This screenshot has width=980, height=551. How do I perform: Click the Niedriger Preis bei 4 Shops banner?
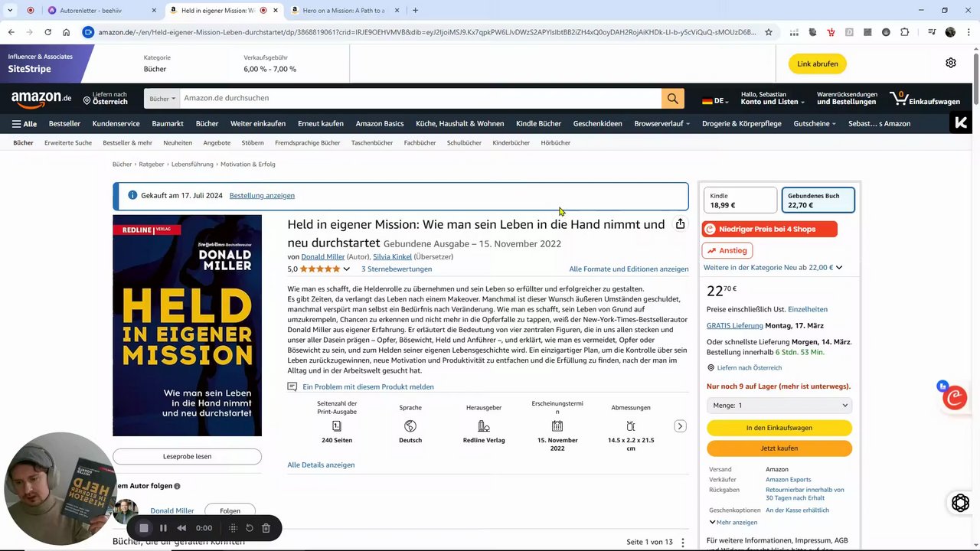click(x=769, y=229)
